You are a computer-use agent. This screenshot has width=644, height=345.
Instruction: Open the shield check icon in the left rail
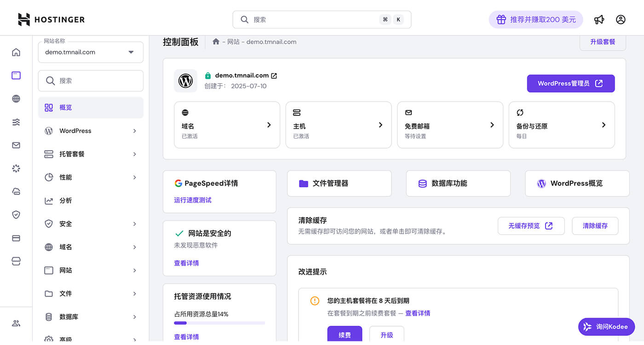coord(16,215)
